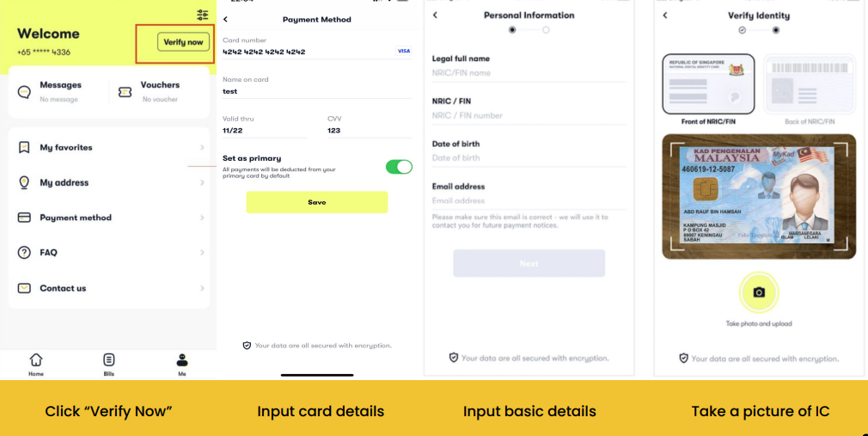This screenshot has height=436, width=868.
Task: Open the Payment method menu item
Action: coord(76,218)
